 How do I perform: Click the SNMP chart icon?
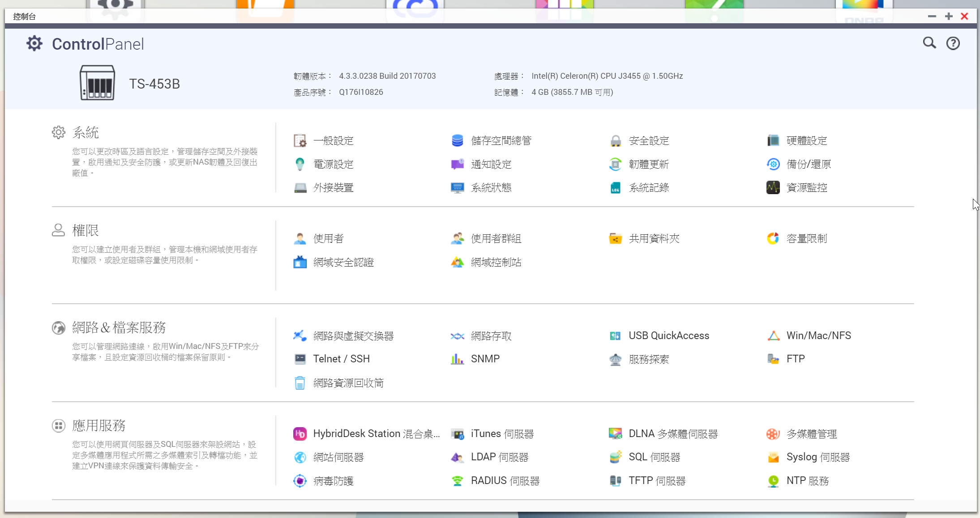tap(457, 359)
